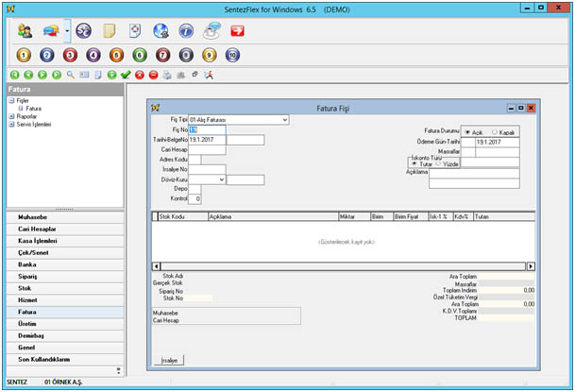575x392 pixels.
Task: Select Yüzde discount type radio
Action: tap(438, 163)
